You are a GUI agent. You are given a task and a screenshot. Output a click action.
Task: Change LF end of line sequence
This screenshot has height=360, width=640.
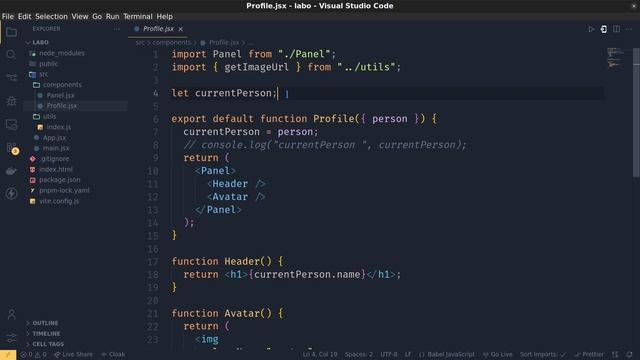[x=408, y=355]
